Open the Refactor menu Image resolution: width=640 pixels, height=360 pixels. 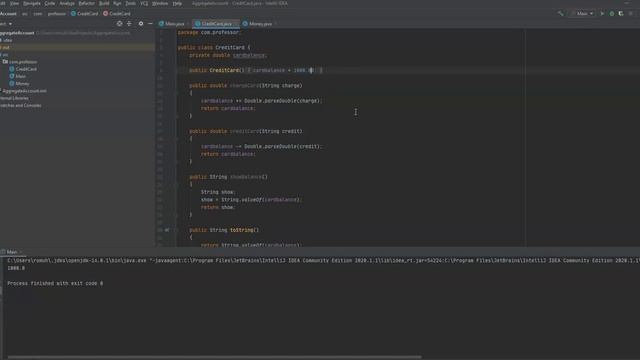(87, 3)
